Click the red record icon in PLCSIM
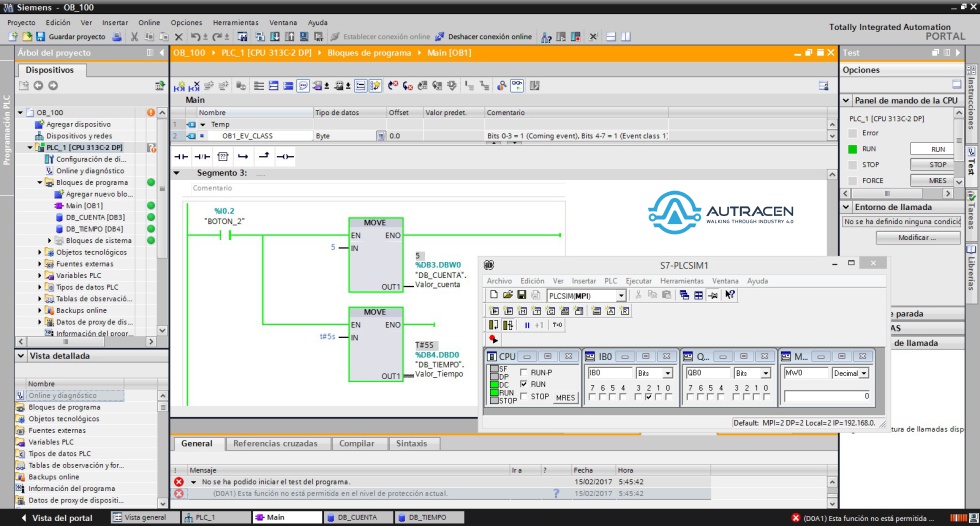 493,339
